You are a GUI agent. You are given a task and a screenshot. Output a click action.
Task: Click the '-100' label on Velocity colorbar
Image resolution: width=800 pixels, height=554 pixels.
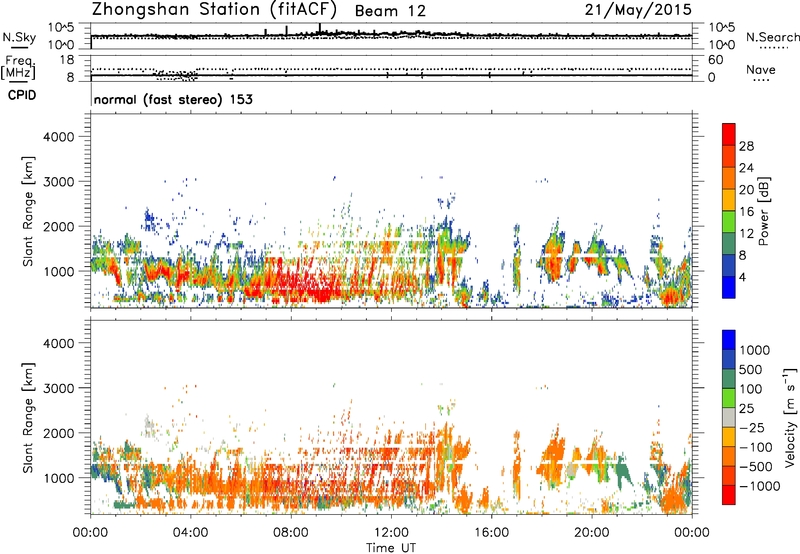(756, 447)
